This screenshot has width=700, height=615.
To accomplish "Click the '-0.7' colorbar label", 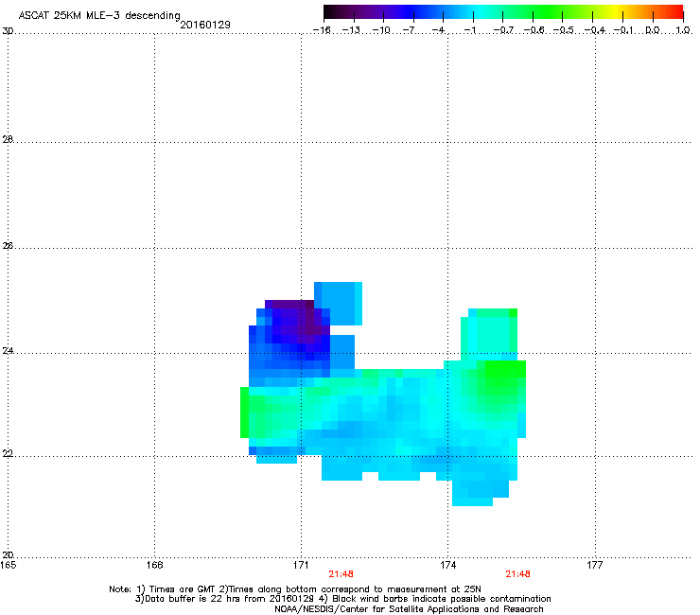I will click(502, 30).
